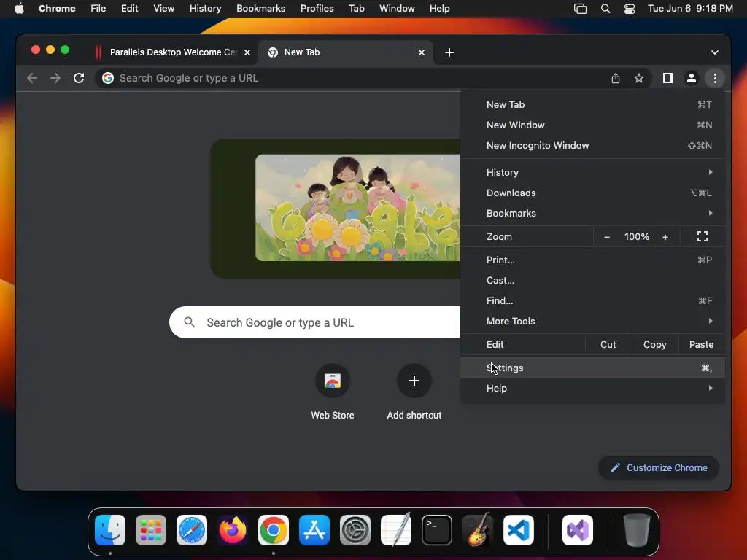This screenshot has width=747, height=560.
Task: Increase zoom with plus button
Action: [665, 237]
